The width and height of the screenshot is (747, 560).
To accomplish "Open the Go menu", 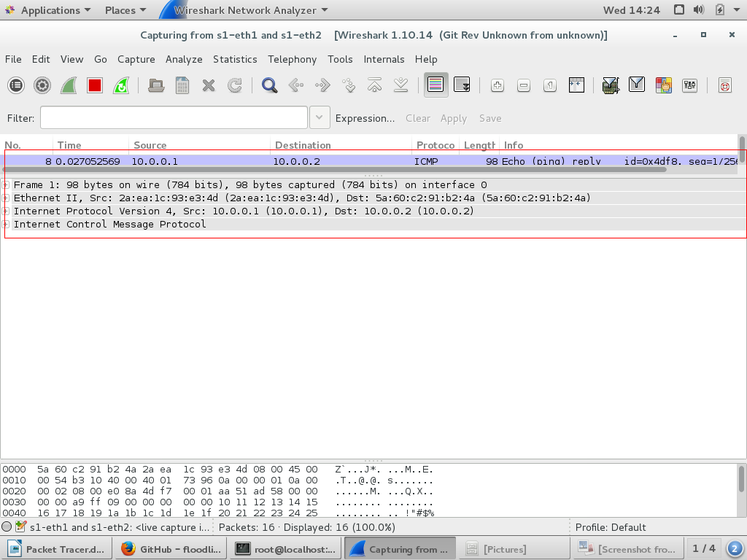I will [x=101, y=59].
